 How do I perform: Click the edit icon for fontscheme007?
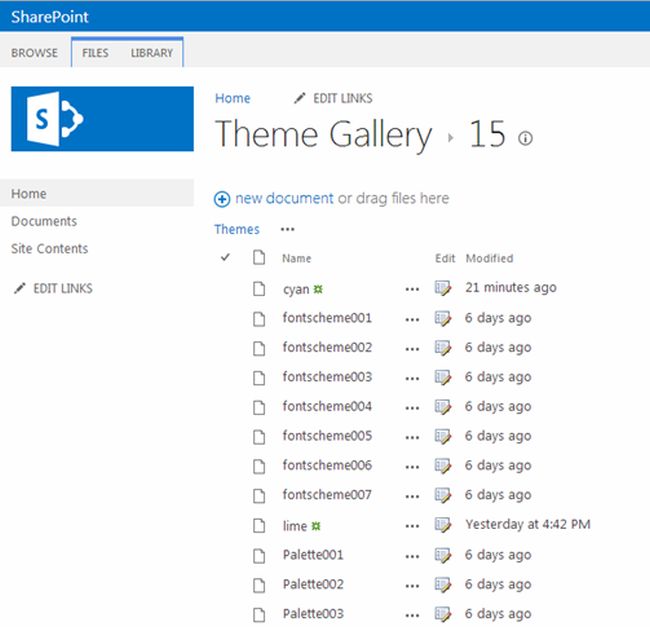443,495
